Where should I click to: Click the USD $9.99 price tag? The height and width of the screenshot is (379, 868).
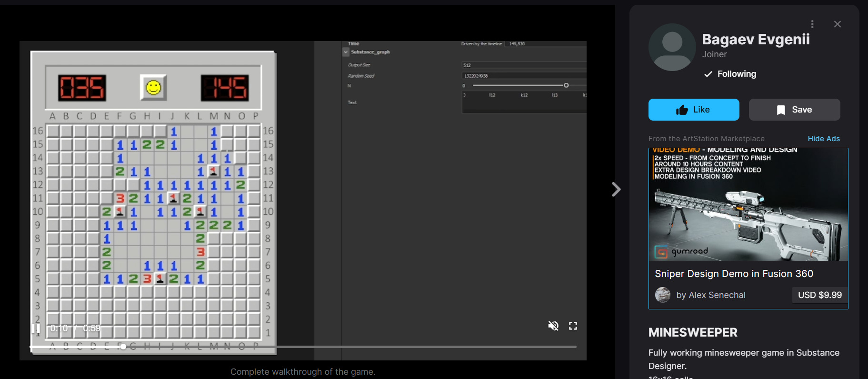click(x=820, y=295)
